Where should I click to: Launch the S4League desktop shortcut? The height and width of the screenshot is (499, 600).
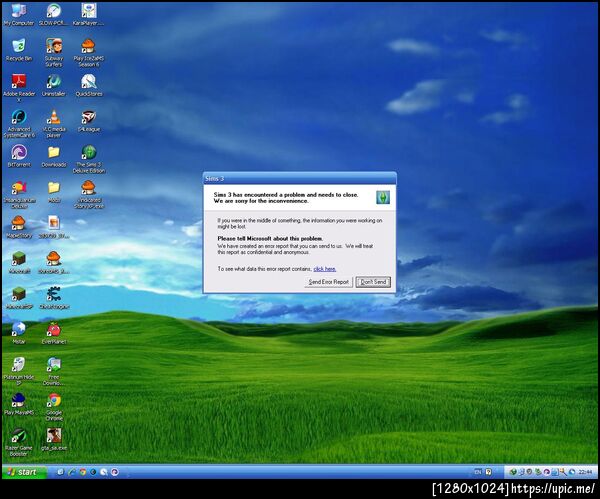coord(88,121)
